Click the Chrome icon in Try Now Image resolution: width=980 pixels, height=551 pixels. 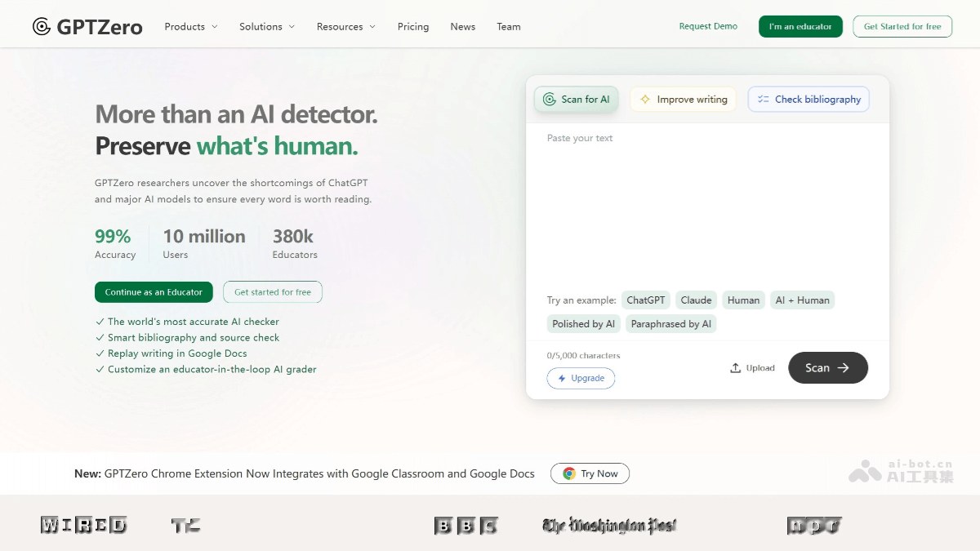coord(569,473)
